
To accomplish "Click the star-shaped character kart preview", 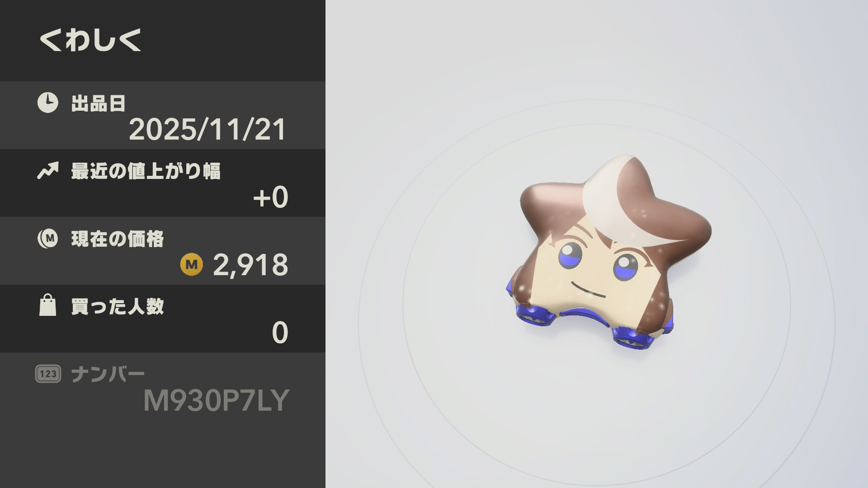I will click(x=609, y=253).
